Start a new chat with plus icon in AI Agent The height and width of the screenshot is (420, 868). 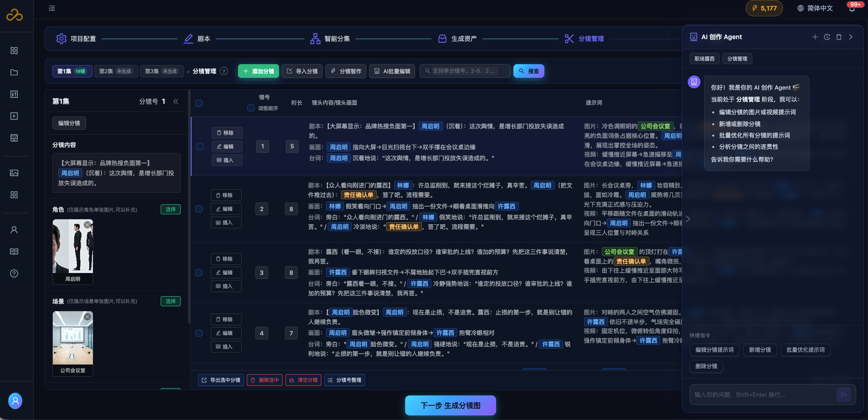(x=815, y=37)
